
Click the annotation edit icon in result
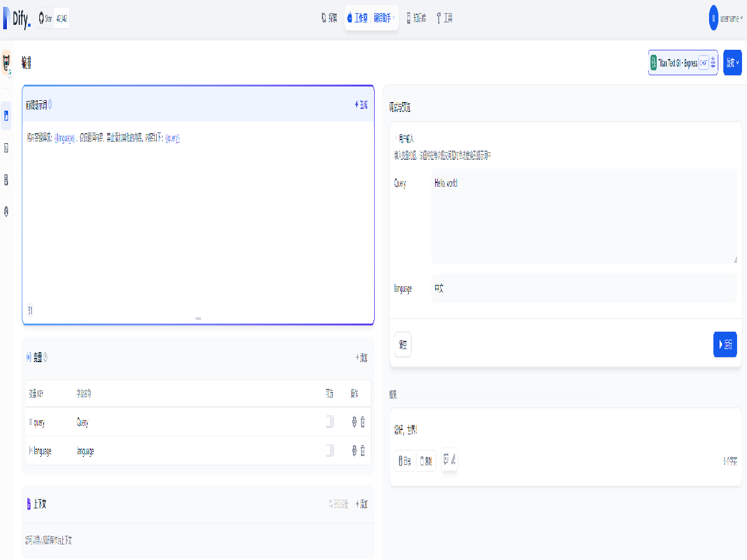(x=449, y=460)
